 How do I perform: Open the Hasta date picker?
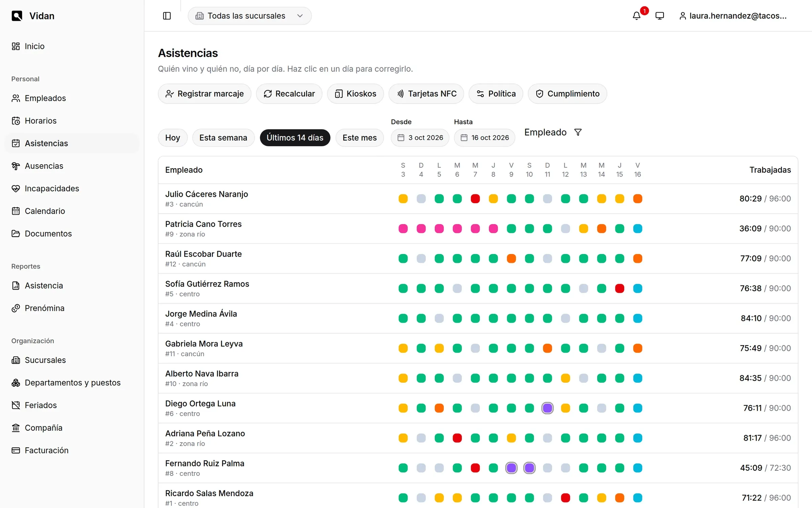pos(484,138)
